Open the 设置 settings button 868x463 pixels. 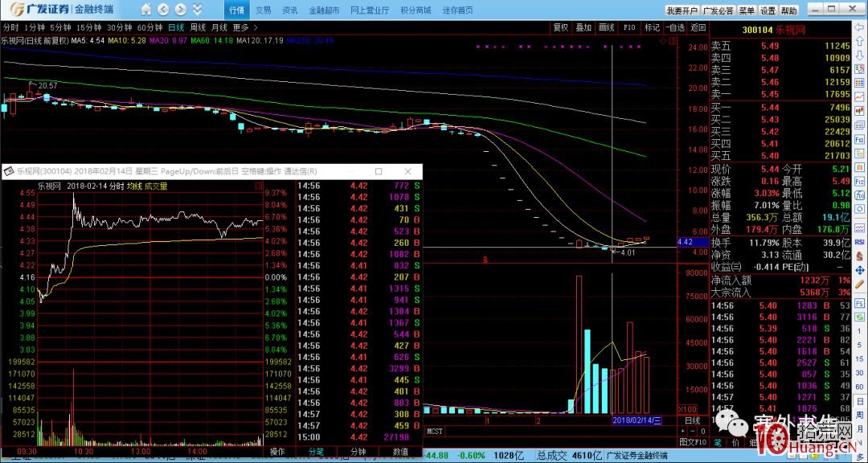pos(768,10)
